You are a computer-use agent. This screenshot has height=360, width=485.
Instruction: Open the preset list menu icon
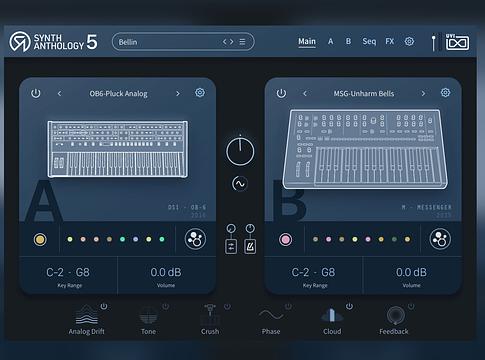242,42
